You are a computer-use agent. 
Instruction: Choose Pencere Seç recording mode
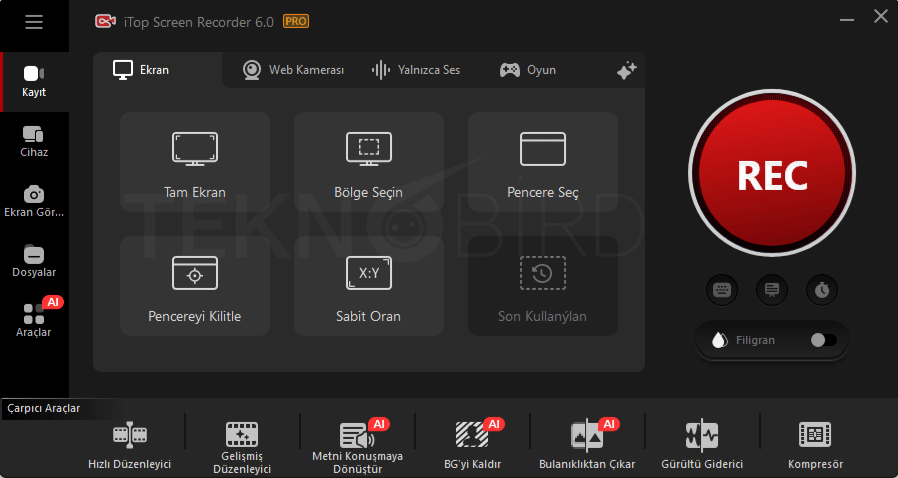click(x=543, y=162)
